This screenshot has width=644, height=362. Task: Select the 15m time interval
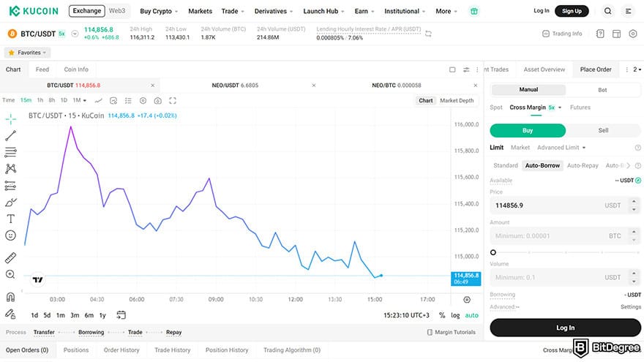(26, 100)
